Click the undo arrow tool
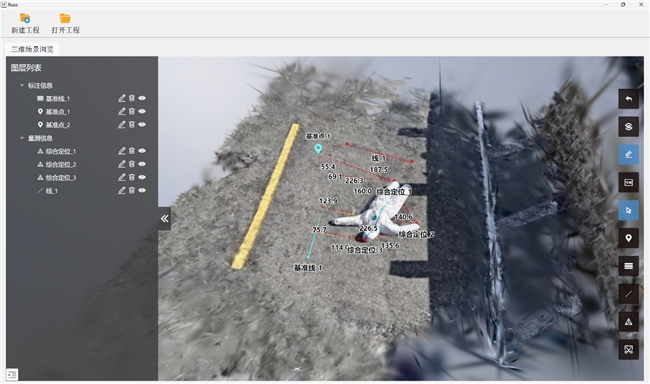This screenshot has height=384, width=650. [628, 99]
